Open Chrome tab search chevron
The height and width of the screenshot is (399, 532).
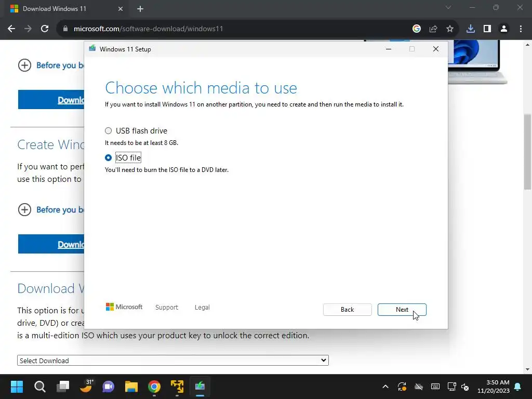click(448, 7)
